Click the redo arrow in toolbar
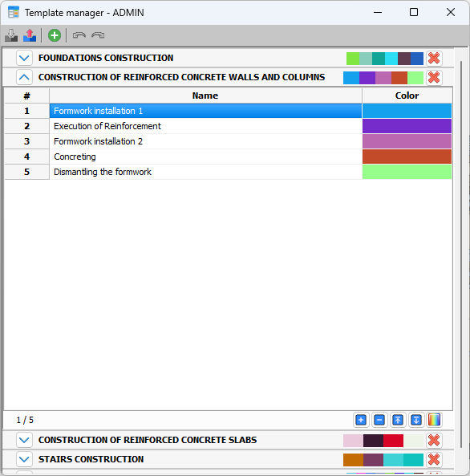Screen dimensions: 470x476 click(98, 35)
